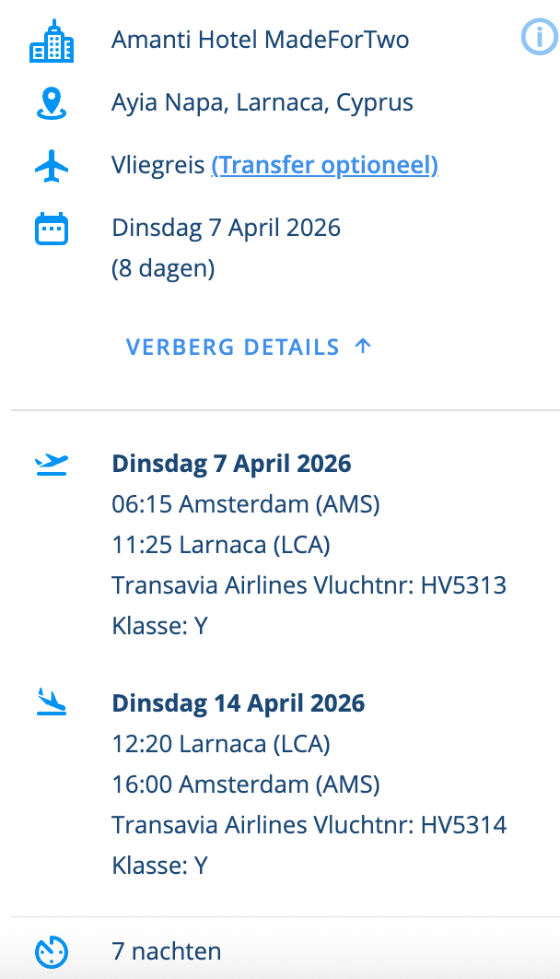Click the Ayia Napa, Larnaca, Cyprus location text
The width and height of the screenshot is (560, 979).
(x=262, y=103)
